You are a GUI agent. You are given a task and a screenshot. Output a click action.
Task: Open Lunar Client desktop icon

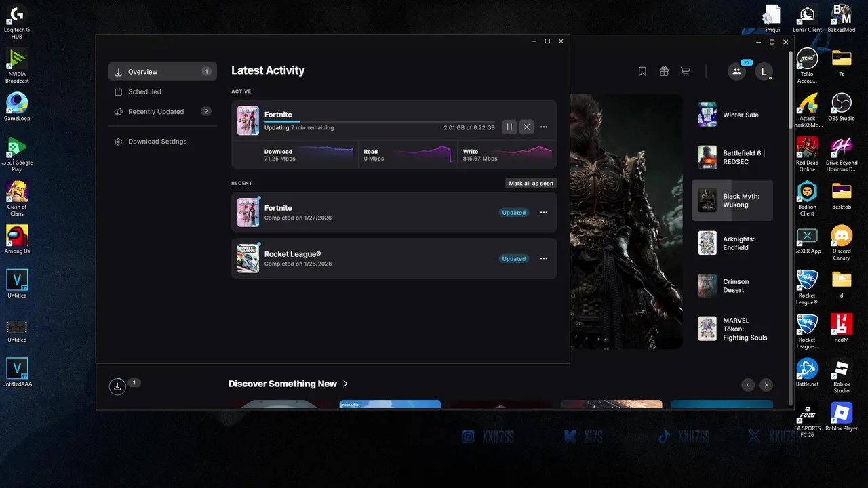pos(807,19)
